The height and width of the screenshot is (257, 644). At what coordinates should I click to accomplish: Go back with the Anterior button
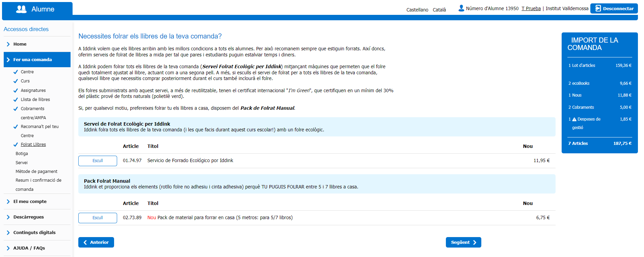coord(96,242)
